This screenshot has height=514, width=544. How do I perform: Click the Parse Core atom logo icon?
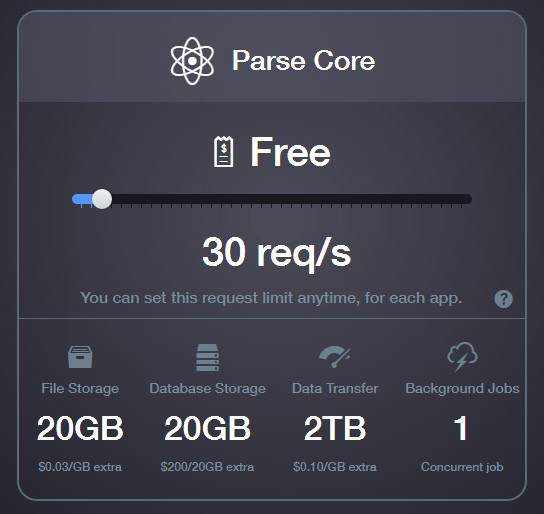[x=192, y=61]
